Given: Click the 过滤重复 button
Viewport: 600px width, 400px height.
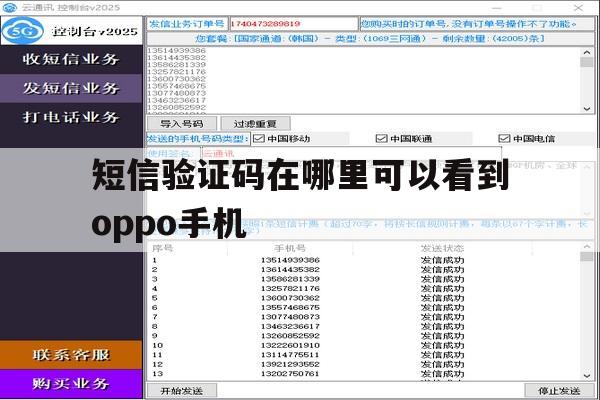Looking at the screenshot, I should [255, 124].
